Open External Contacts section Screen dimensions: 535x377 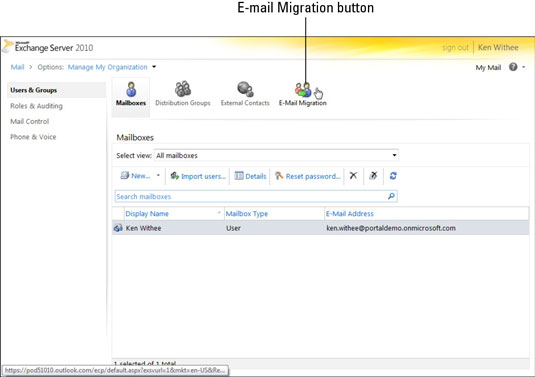245,94
